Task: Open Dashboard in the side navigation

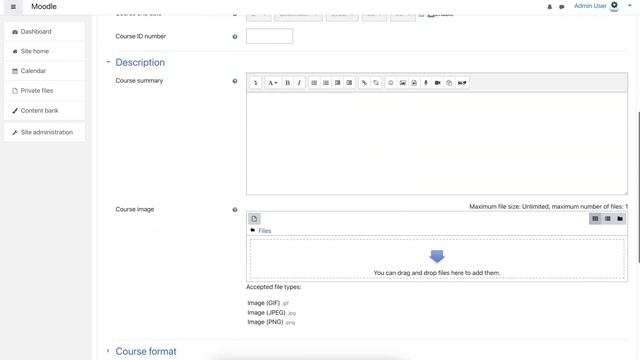Action: tap(44, 31)
